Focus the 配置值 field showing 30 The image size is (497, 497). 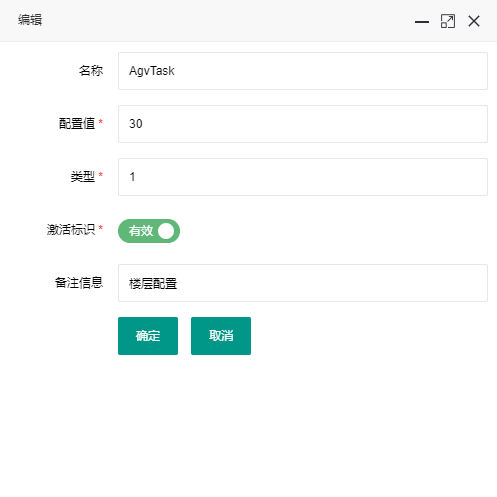(x=303, y=124)
